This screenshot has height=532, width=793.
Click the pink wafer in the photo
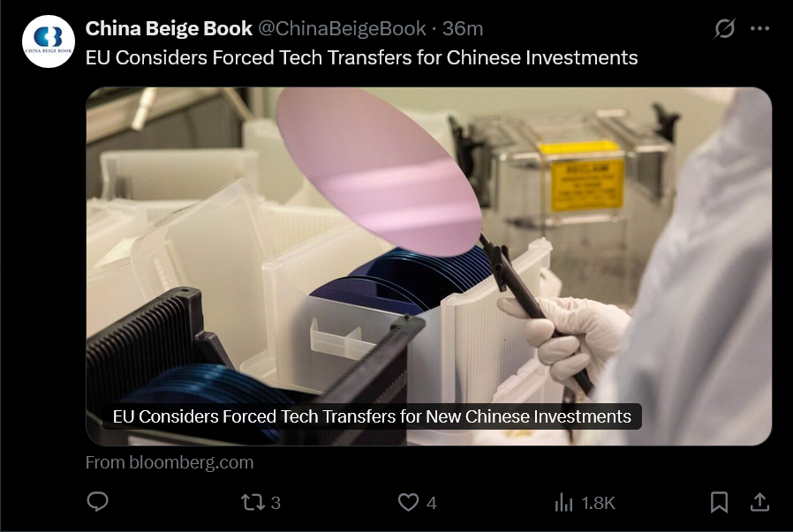pos(378,171)
